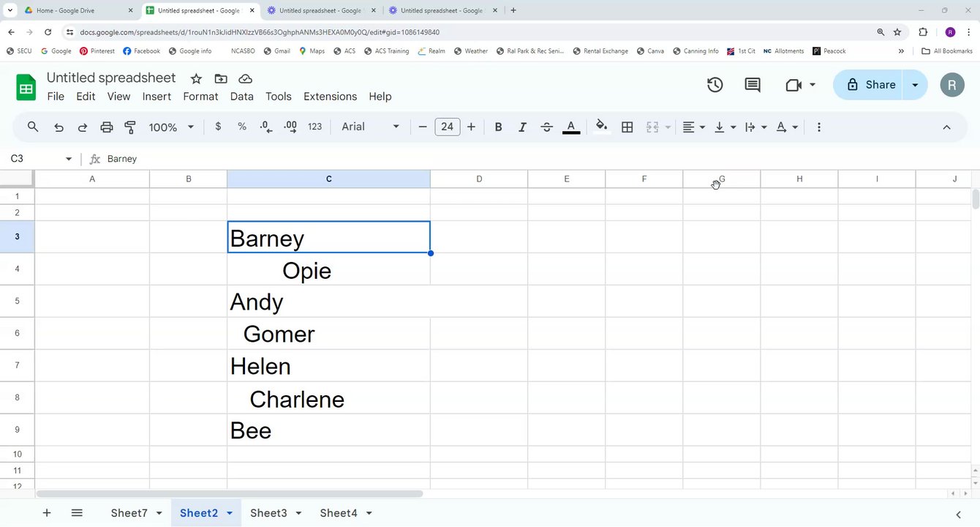Check the cloud document status icon

point(246,79)
